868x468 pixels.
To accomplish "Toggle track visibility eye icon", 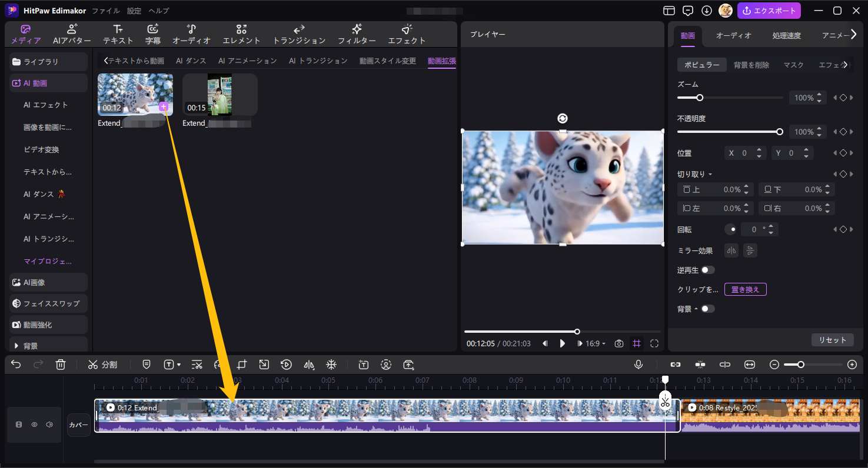I will [34, 424].
